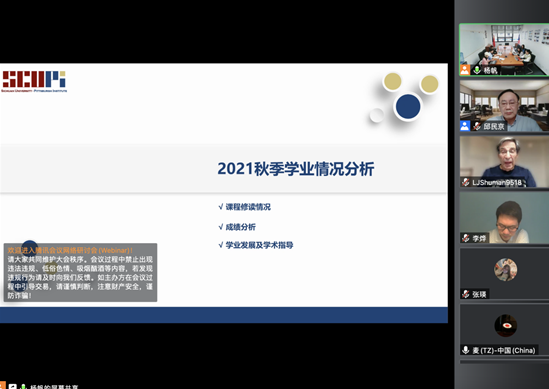Select 李烨's video thumbnail

[504, 218]
